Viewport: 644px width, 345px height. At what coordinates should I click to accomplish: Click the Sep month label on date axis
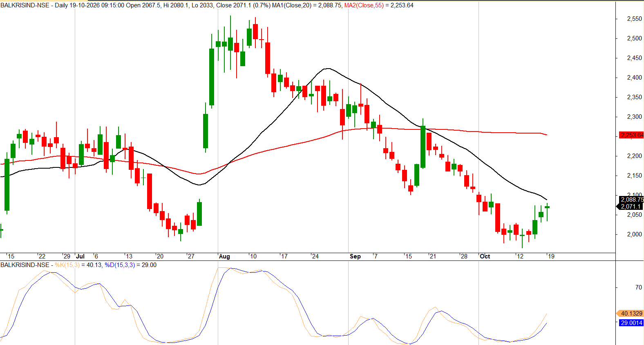355,256
